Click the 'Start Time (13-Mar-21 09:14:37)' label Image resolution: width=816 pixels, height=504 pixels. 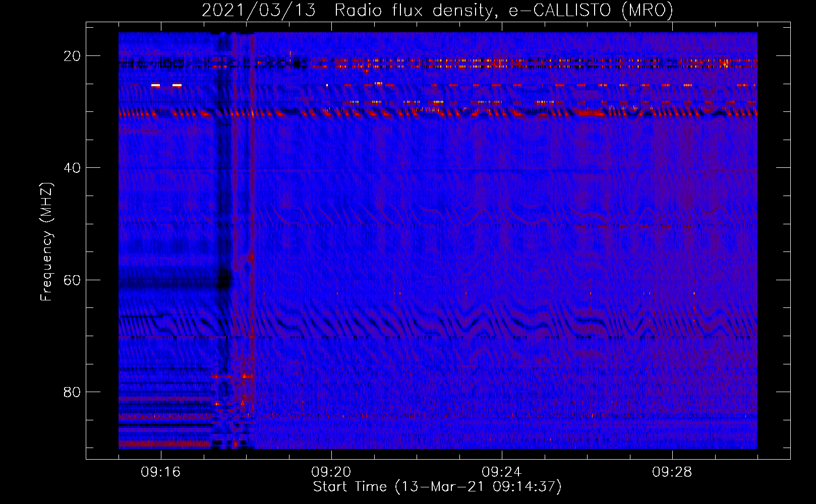[437, 487]
